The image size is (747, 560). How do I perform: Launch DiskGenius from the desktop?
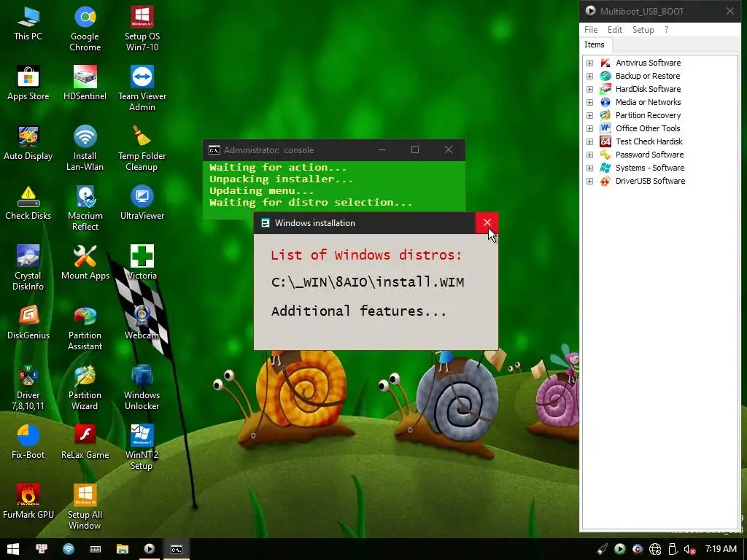point(28,323)
